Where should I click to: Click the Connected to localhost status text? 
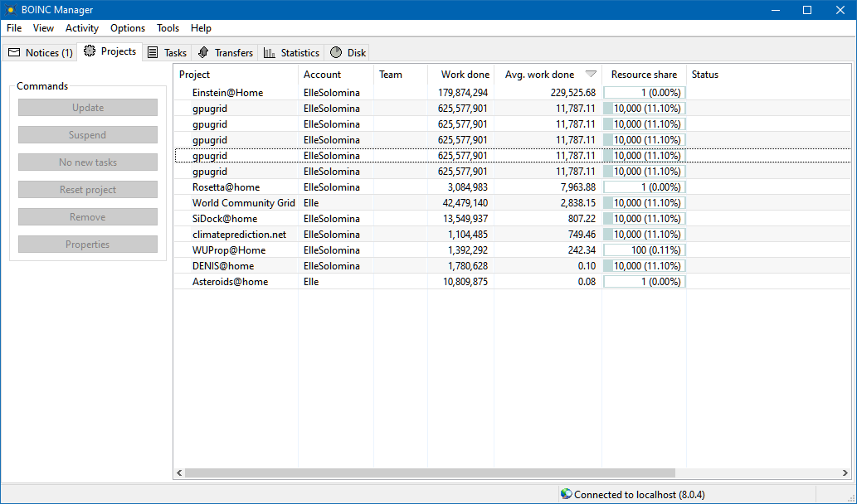point(640,495)
